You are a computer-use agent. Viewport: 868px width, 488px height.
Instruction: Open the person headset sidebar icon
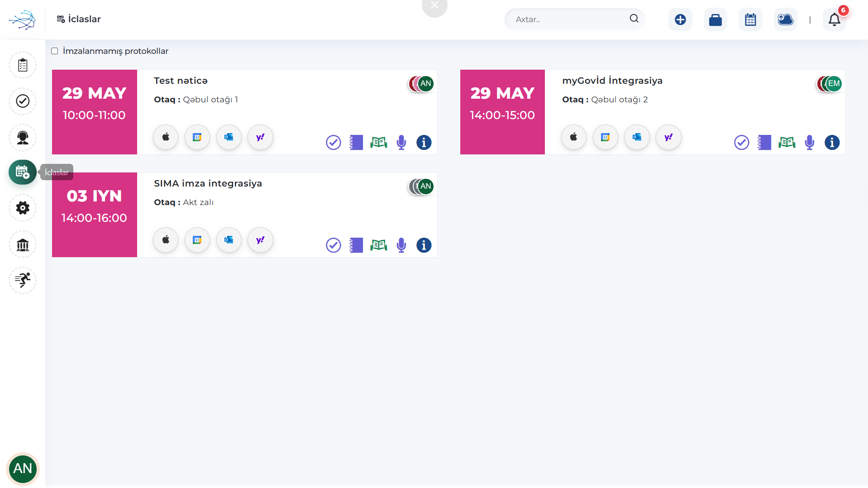tap(23, 137)
